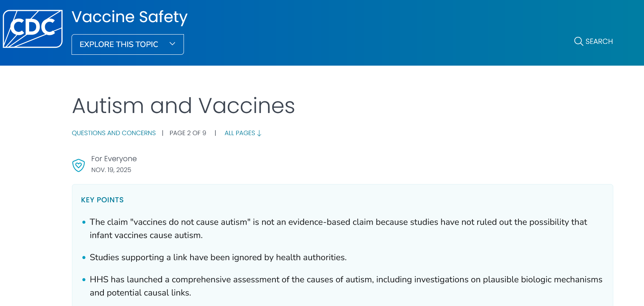Click the Nov. 19, 2025 date
This screenshot has height=306, width=644.
111,170
